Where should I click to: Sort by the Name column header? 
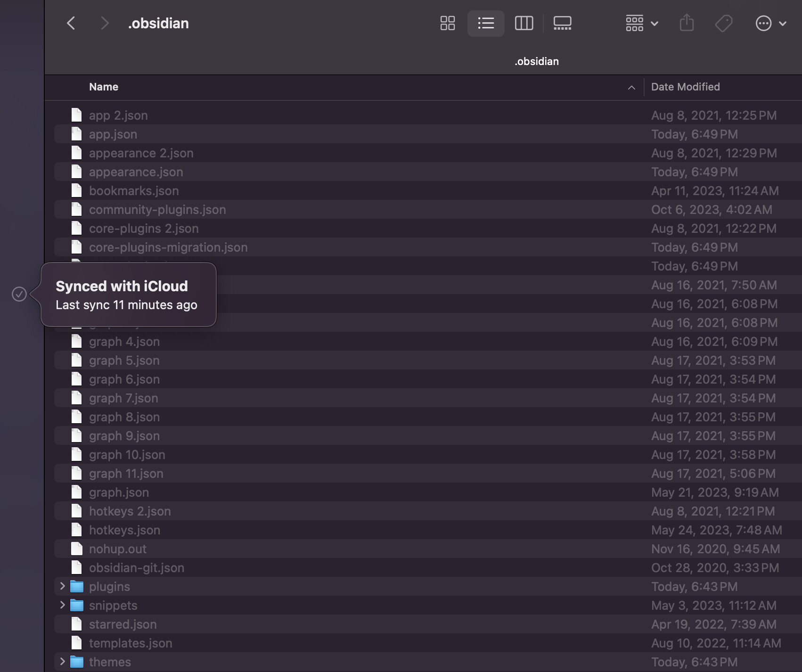[104, 87]
